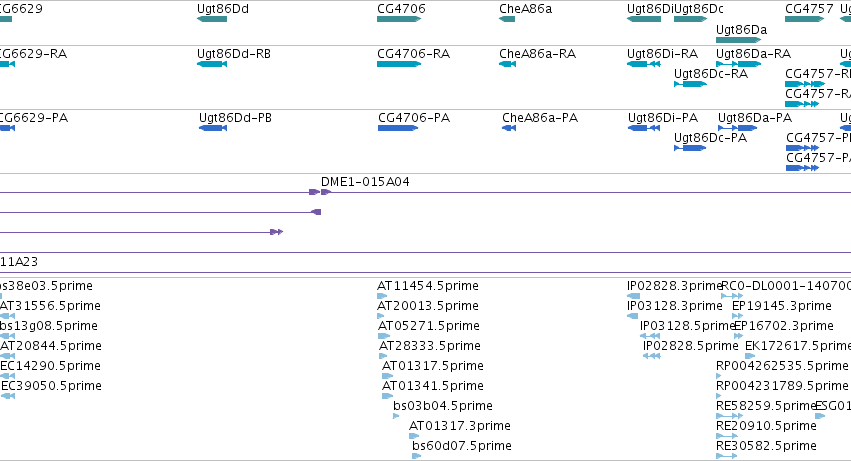This screenshot has height=461, width=851.
Task: Click the CG4706 gene arrow glyph
Action: click(399, 19)
